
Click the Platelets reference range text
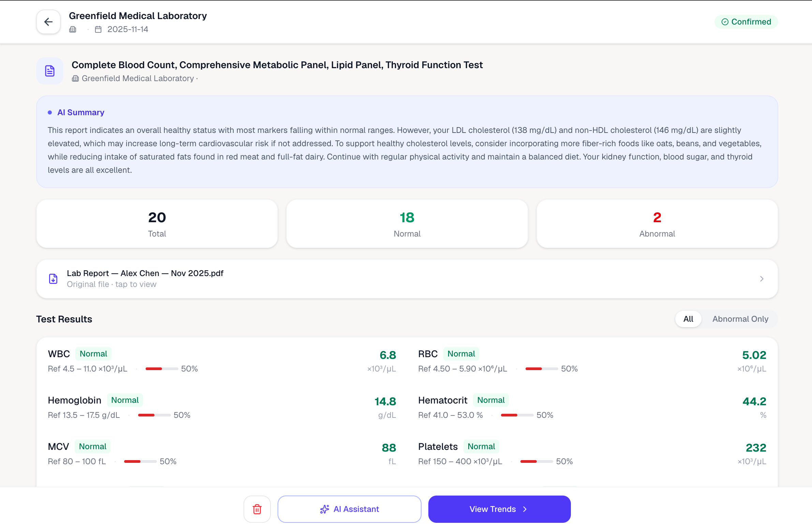(460, 461)
